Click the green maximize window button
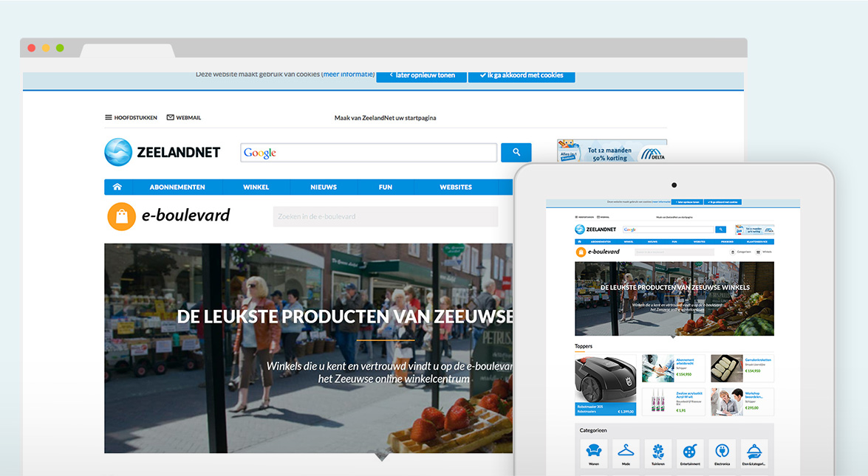Image resolution: width=868 pixels, height=476 pixels. [60, 48]
